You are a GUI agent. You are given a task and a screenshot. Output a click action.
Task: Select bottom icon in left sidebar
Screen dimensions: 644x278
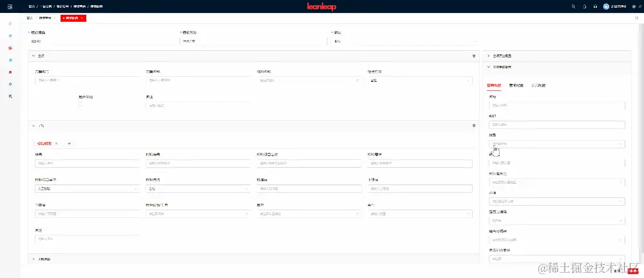coord(10,96)
